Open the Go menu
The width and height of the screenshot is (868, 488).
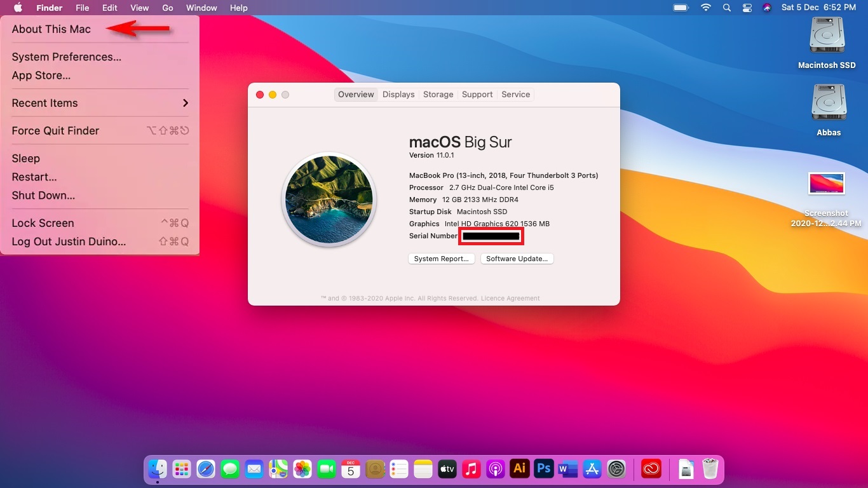[168, 8]
